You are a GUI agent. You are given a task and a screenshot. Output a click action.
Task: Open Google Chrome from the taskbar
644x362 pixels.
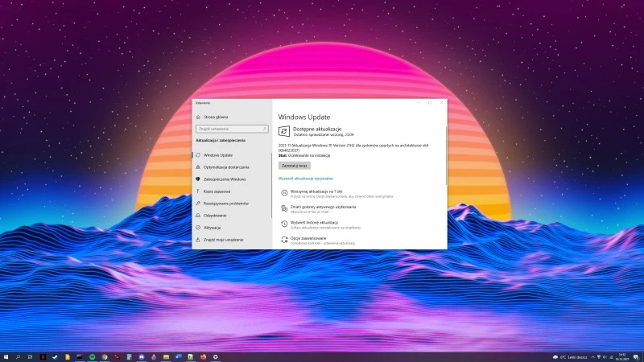tap(105, 357)
